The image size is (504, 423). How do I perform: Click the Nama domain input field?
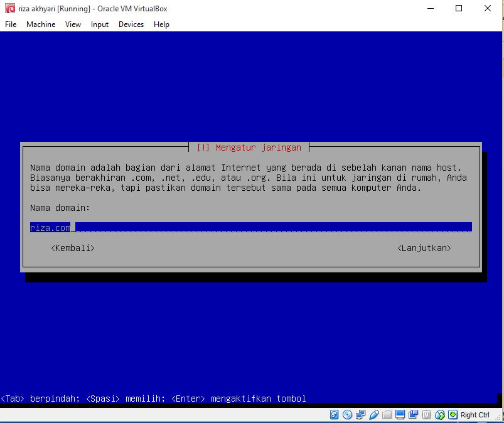pyautogui.click(x=251, y=227)
